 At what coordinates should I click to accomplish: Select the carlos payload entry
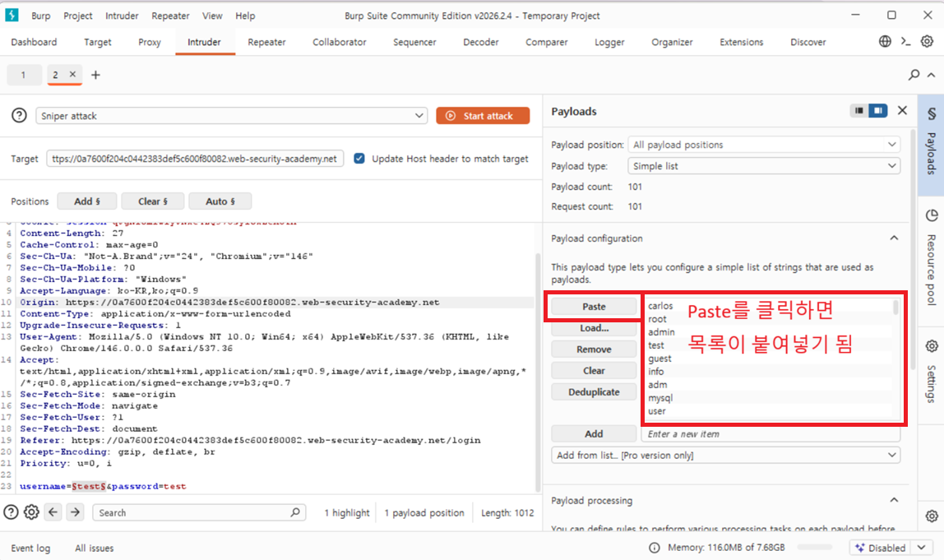pos(660,306)
